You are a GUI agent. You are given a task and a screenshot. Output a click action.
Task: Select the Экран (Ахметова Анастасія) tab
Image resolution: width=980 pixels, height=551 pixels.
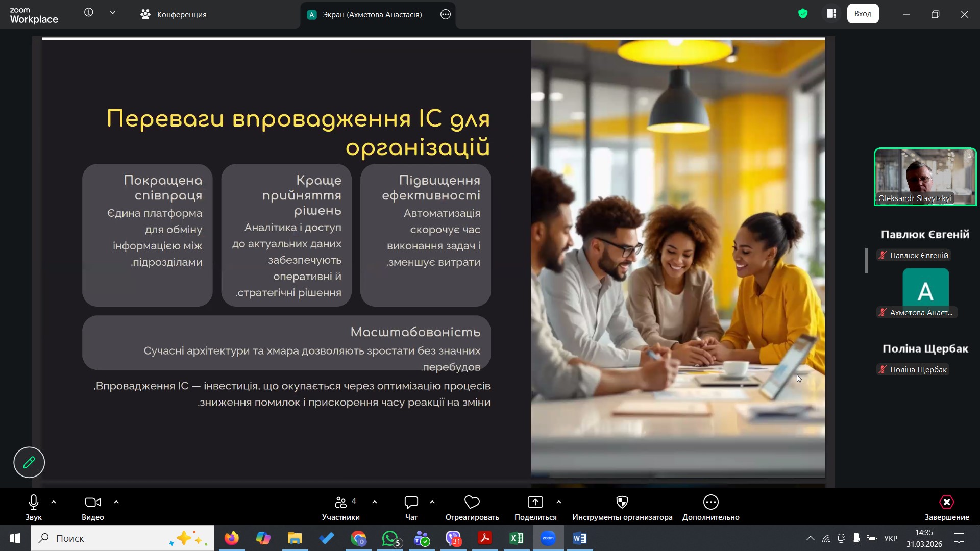coord(372,14)
